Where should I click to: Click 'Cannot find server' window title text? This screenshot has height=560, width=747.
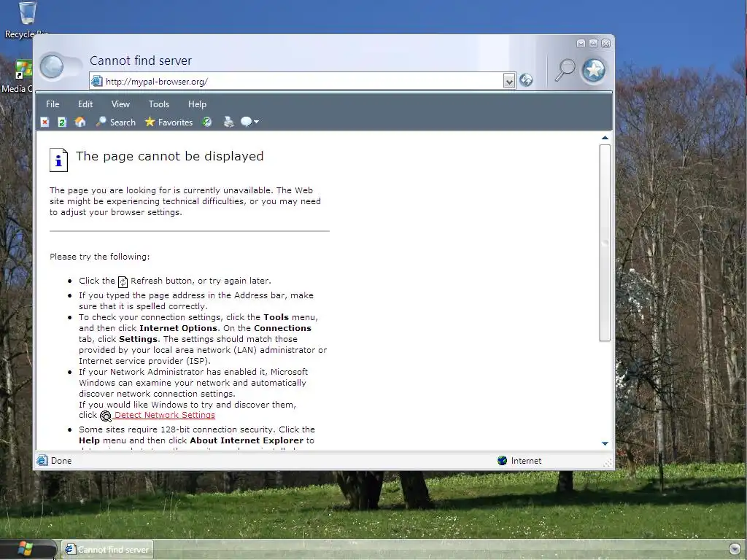[141, 61]
